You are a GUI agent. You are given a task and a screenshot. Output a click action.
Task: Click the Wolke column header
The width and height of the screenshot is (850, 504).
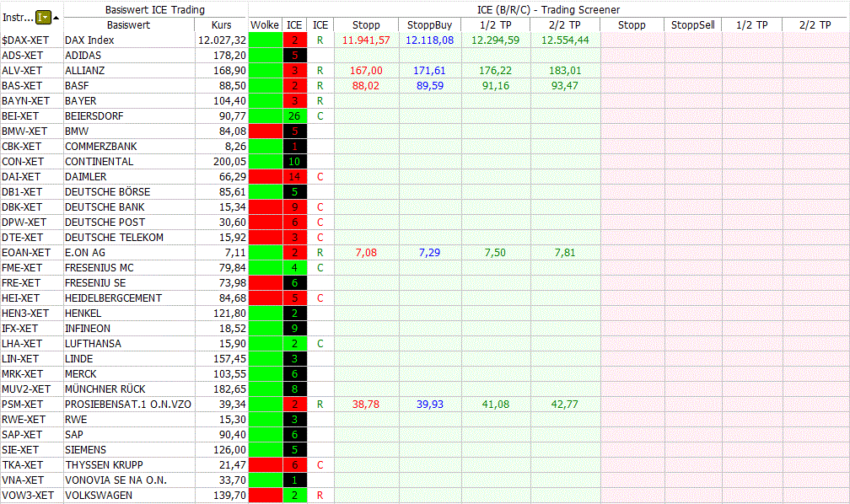265,25
